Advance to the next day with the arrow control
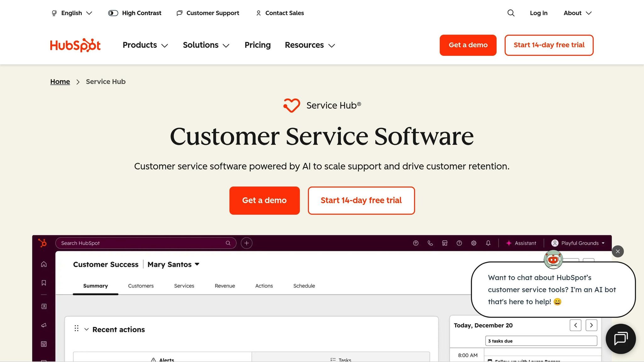644x362 pixels. pyautogui.click(x=591, y=325)
